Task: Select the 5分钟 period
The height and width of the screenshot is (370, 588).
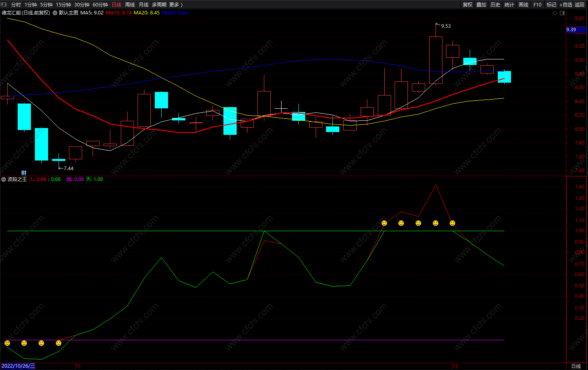Action: click(x=46, y=5)
